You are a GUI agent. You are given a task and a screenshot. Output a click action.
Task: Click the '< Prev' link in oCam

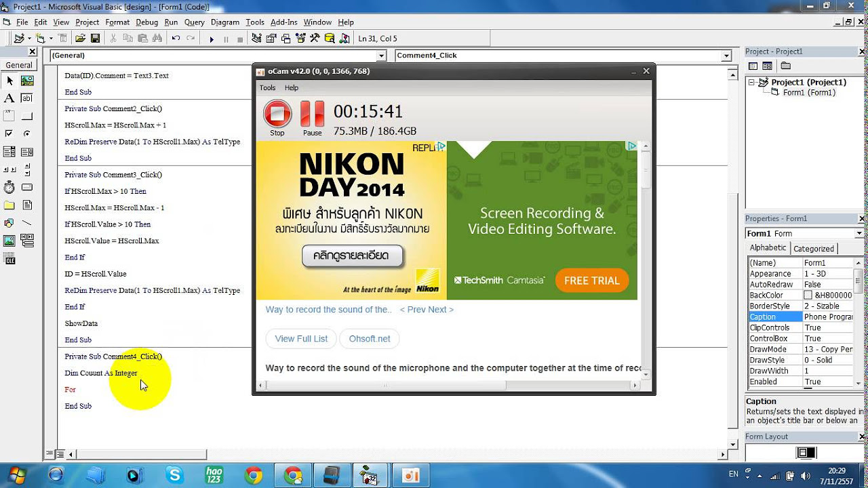tap(413, 310)
